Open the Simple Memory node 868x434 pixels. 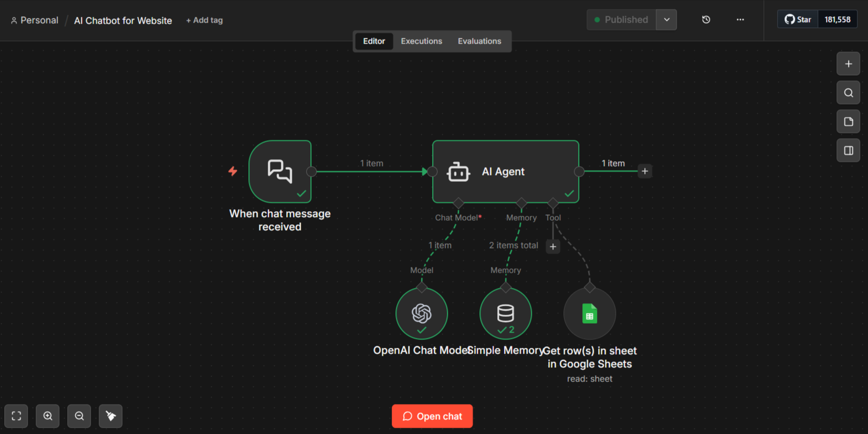pyautogui.click(x=505, y=314)
